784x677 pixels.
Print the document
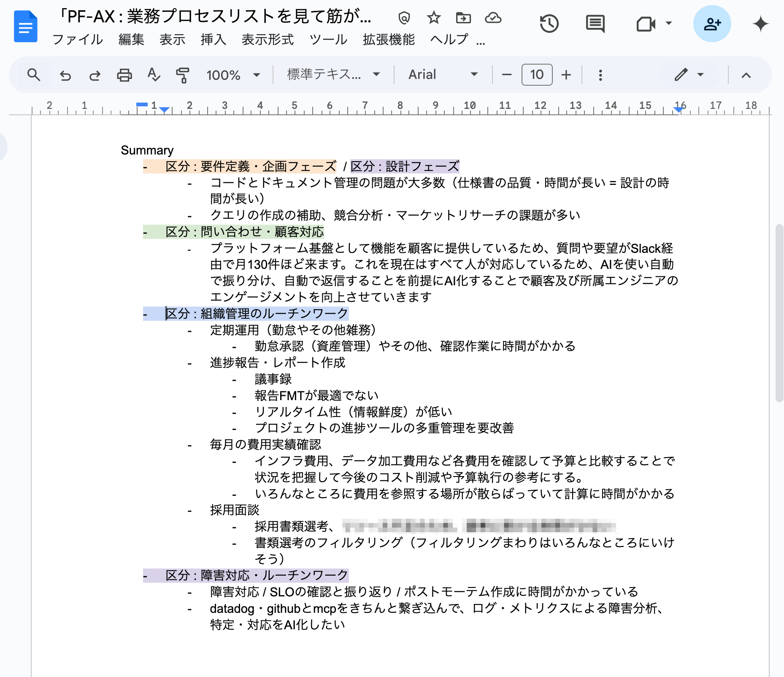coord(124,75)
